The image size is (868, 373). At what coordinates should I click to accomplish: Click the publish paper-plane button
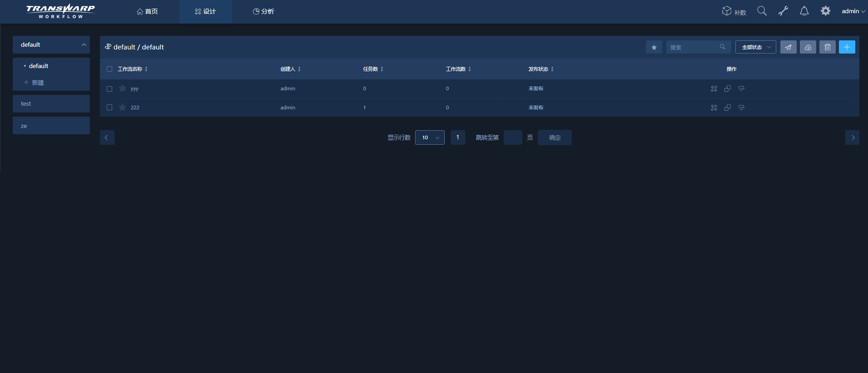[x=788, y=47]
